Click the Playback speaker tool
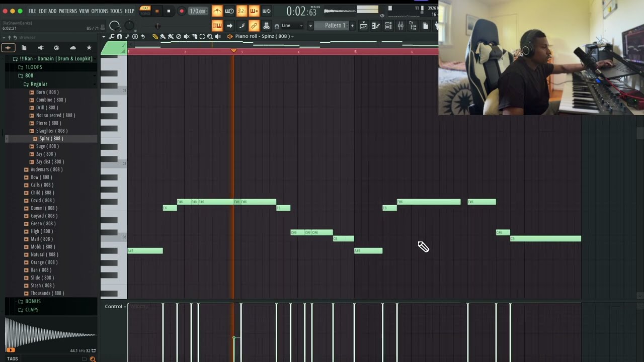The width and height of the screenshot is (644, 362). [x=218, y=36]
